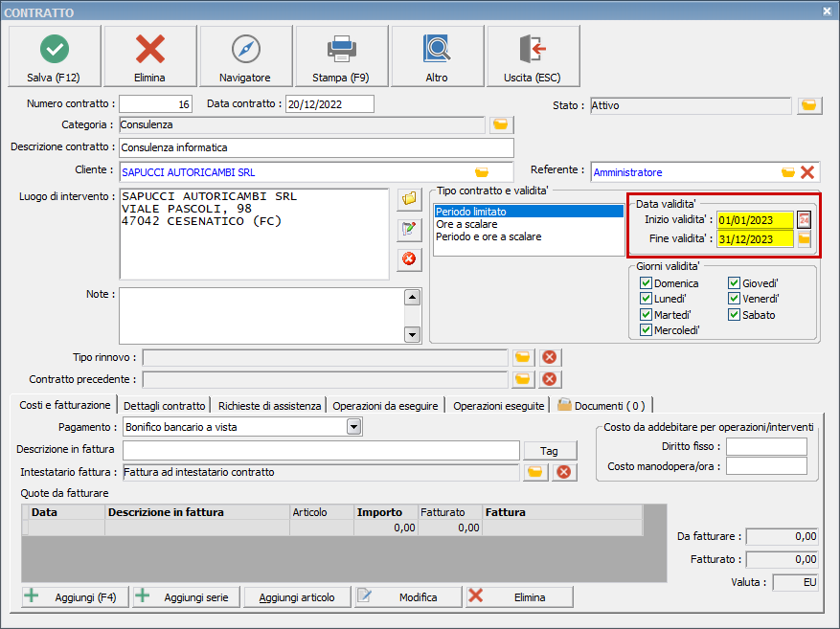
Task: Click the Descrizione contratto field
Action: coord(316,147)
